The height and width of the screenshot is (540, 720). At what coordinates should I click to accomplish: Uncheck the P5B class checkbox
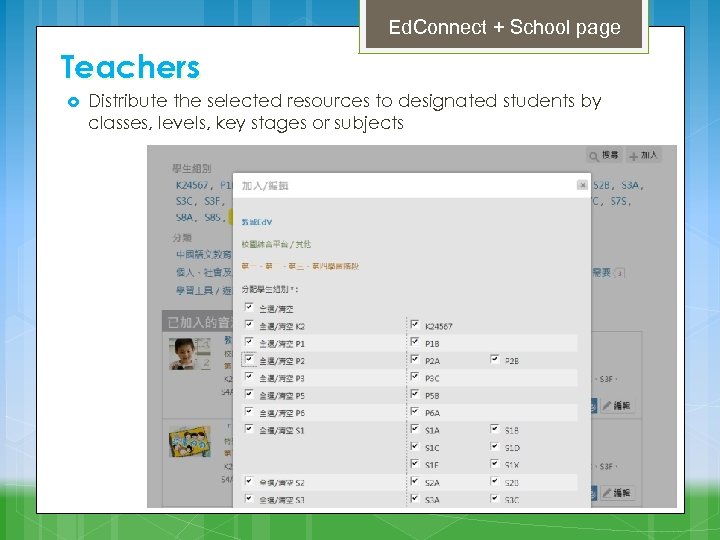(x=415, y=394)
